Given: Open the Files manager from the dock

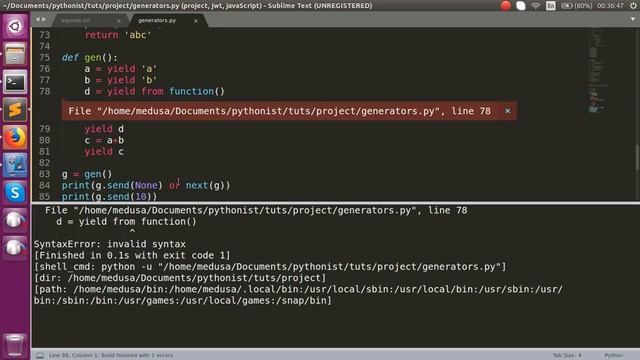Looking at the screenshot, I should tap(15, 54).
